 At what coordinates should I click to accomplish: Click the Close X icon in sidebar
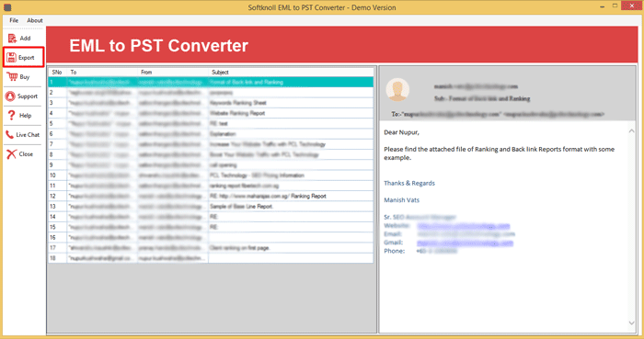[x=11, y=153]
